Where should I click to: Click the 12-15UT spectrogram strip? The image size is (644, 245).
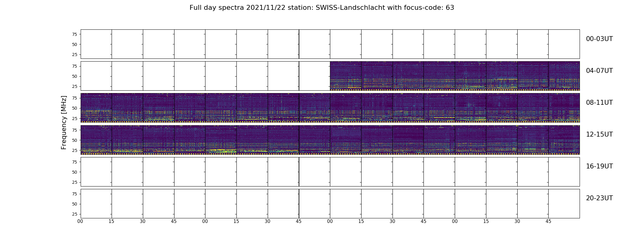click(x=330, y=140)
